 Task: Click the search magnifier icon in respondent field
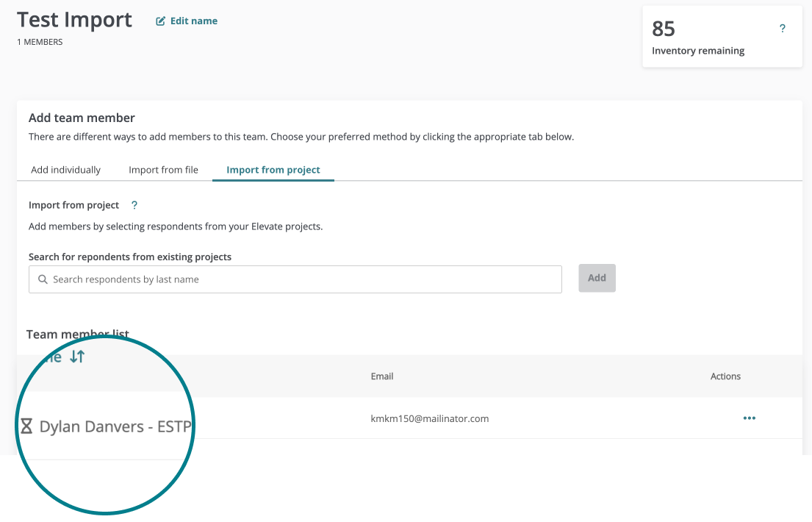pos(43,279)
